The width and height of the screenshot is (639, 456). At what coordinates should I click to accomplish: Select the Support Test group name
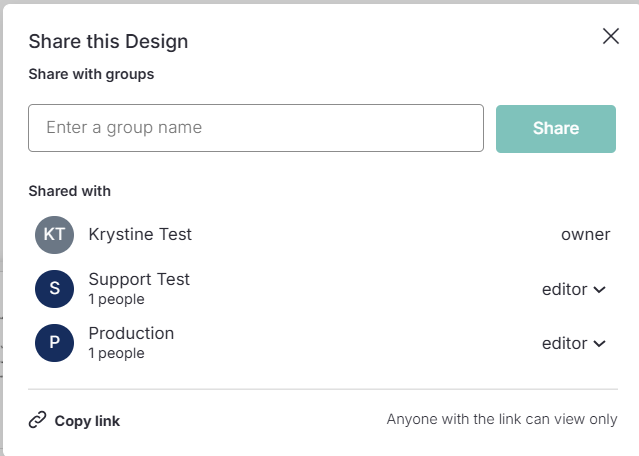(x=139, y=279)
